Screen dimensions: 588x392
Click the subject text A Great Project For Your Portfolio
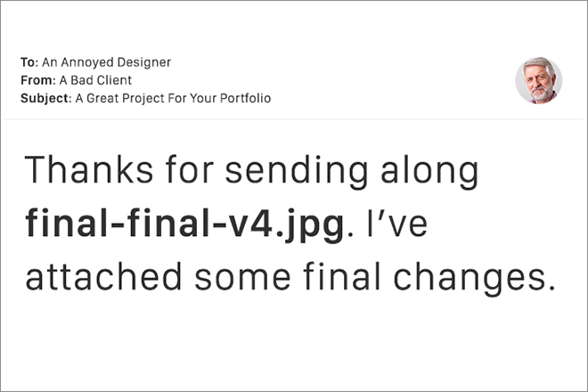(x=173, y=98)
